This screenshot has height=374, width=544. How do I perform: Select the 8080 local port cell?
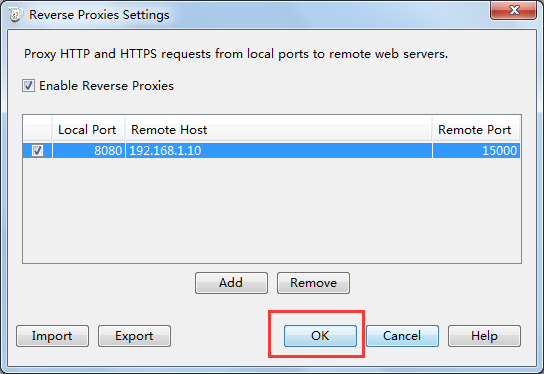tap(88, 151)
